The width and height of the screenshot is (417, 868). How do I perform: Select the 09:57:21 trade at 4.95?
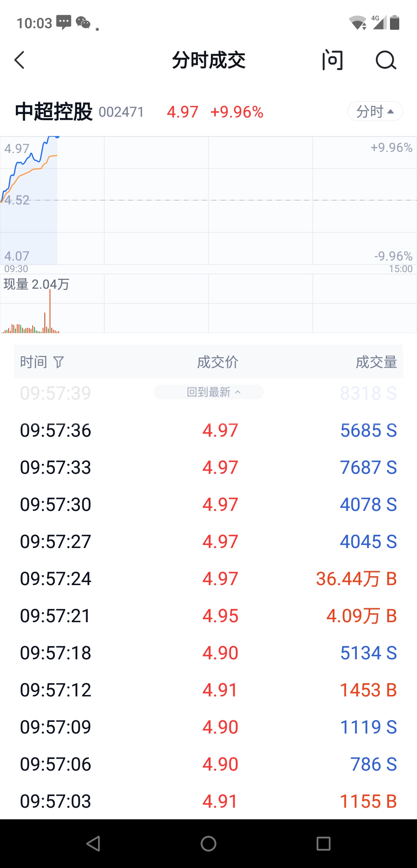[208, 616]
